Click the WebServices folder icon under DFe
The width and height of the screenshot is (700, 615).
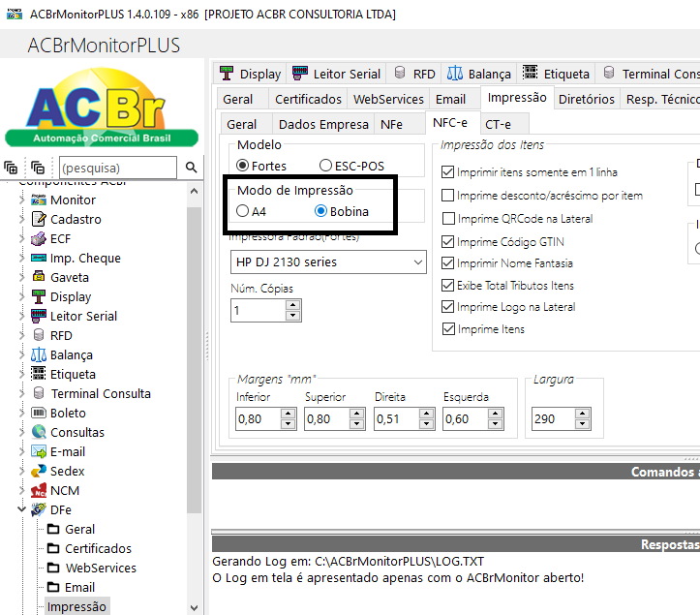[53, 568]
